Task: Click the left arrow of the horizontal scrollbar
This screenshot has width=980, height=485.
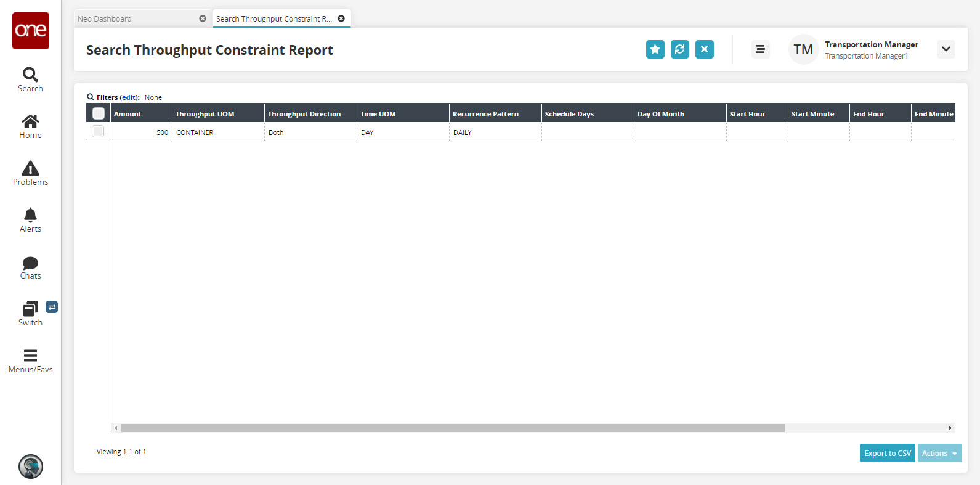Action: point(116,428)
